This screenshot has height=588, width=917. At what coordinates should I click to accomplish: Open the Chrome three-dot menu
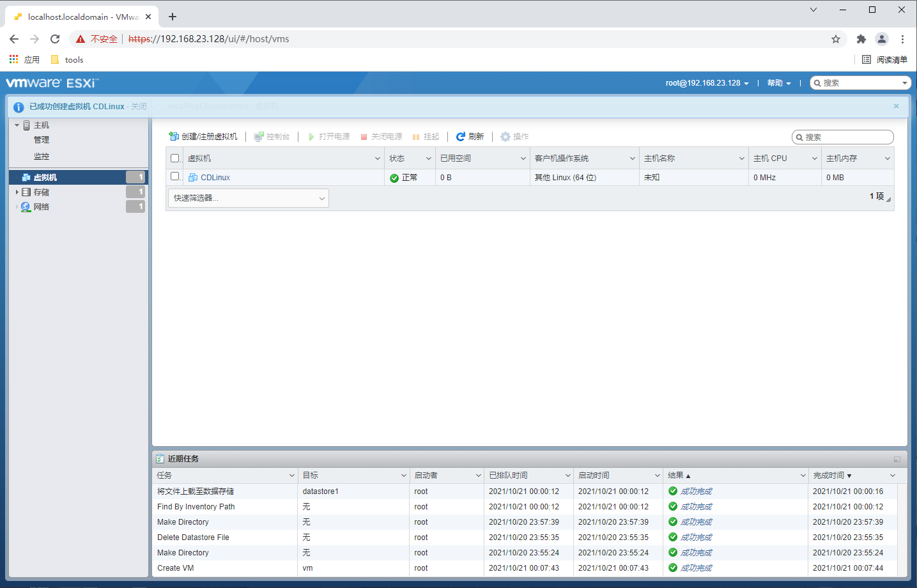(902, 39)
